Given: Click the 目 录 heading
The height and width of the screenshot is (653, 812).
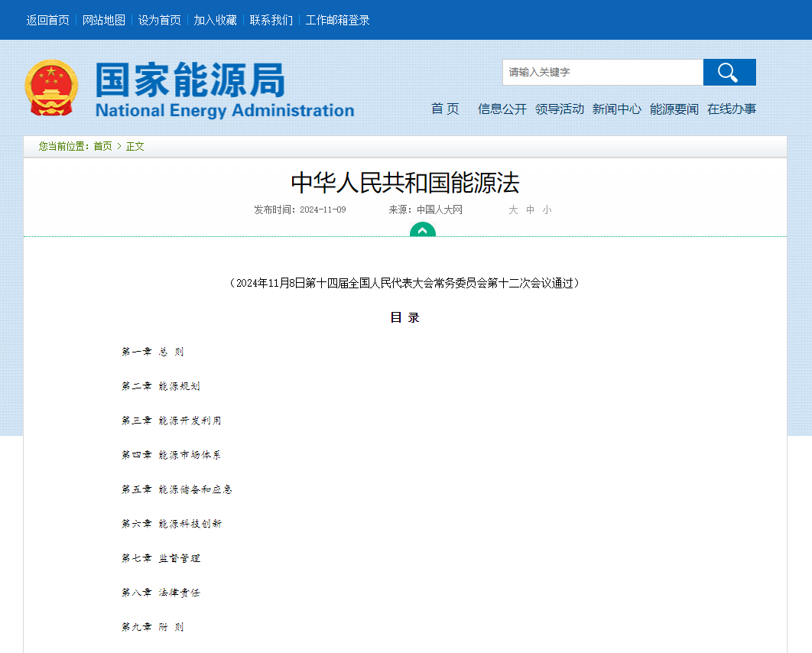Looking at the screenshot, I should pyautogui.click(x=405, y=317).
